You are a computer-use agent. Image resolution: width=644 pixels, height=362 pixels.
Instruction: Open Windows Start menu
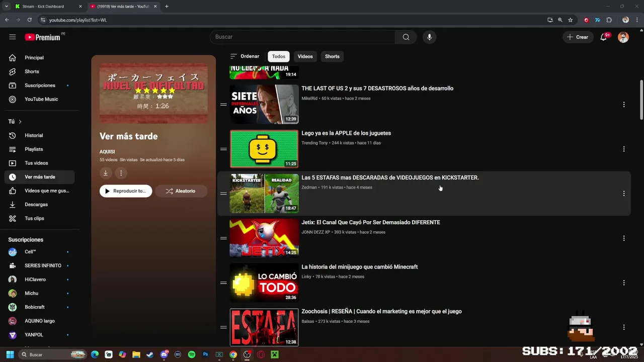click(x=10, y=354)
